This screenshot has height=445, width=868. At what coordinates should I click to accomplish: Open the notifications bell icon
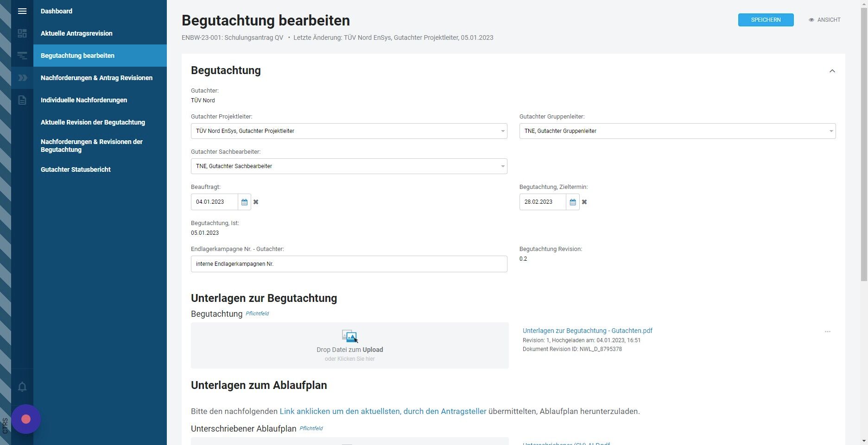coord(22,387)
